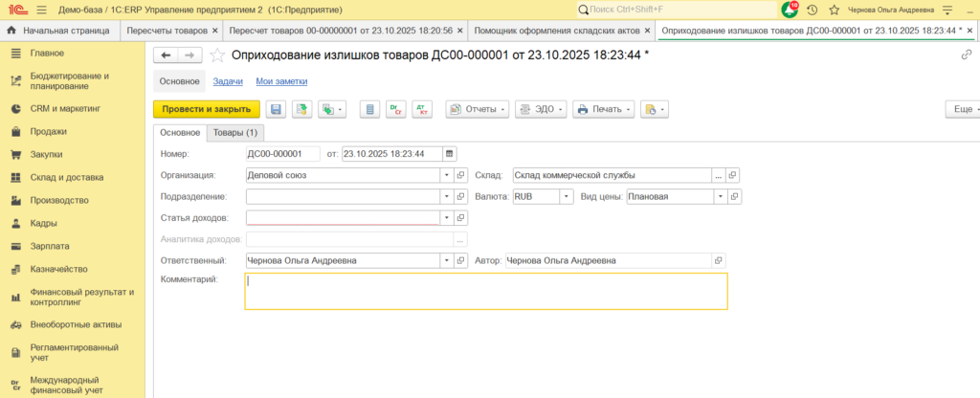
Task: Switch to the Товары (1) tab
Action: (x=235, y=132)
